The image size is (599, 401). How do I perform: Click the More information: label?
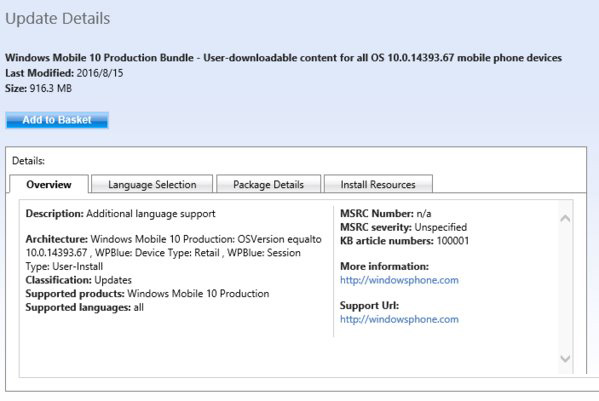(384, 266)
